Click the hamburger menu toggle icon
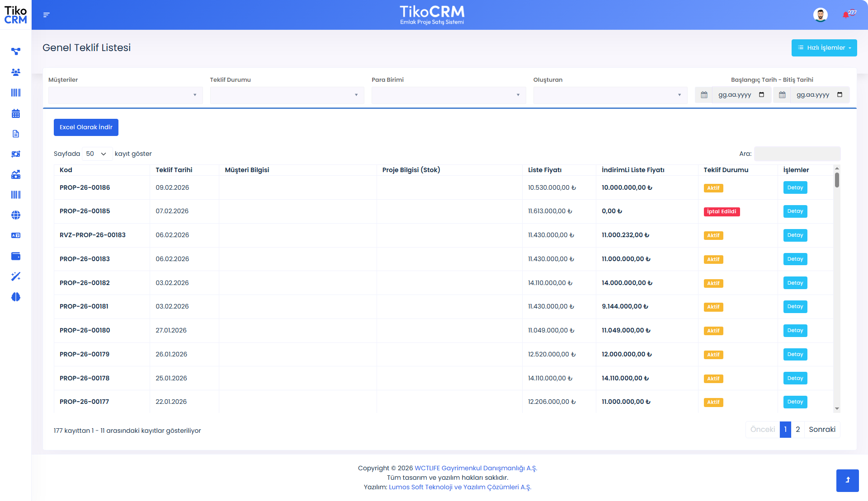 46,15
